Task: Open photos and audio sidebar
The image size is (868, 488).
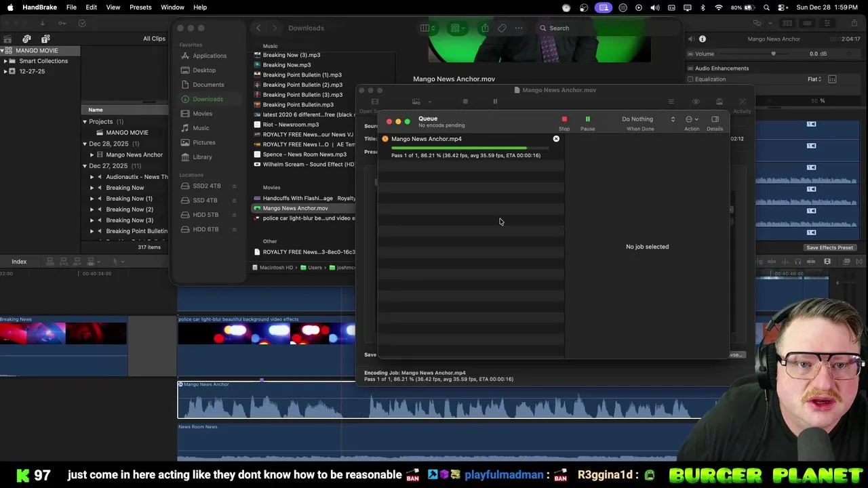Action: coord(26,39)
